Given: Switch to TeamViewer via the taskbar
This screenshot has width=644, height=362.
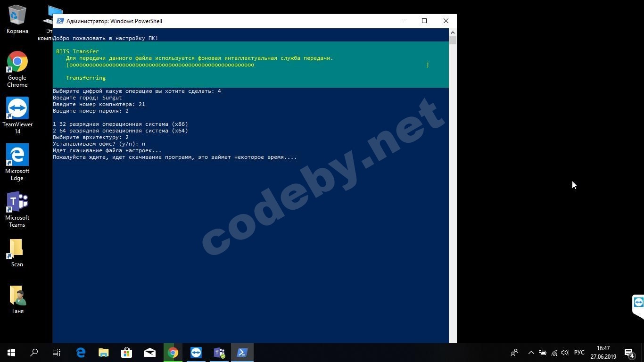Looking at the screenshot, I should tap(196, 353).
